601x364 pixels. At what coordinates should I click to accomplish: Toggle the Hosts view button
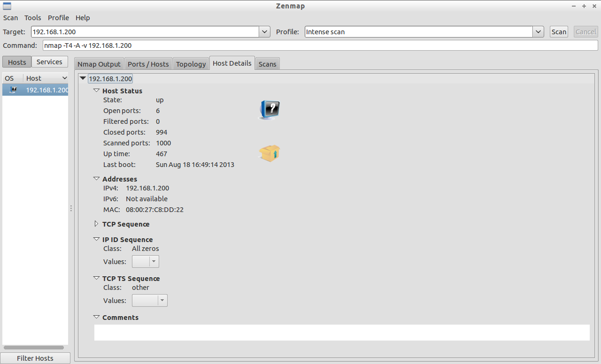[x=17, y=62]
